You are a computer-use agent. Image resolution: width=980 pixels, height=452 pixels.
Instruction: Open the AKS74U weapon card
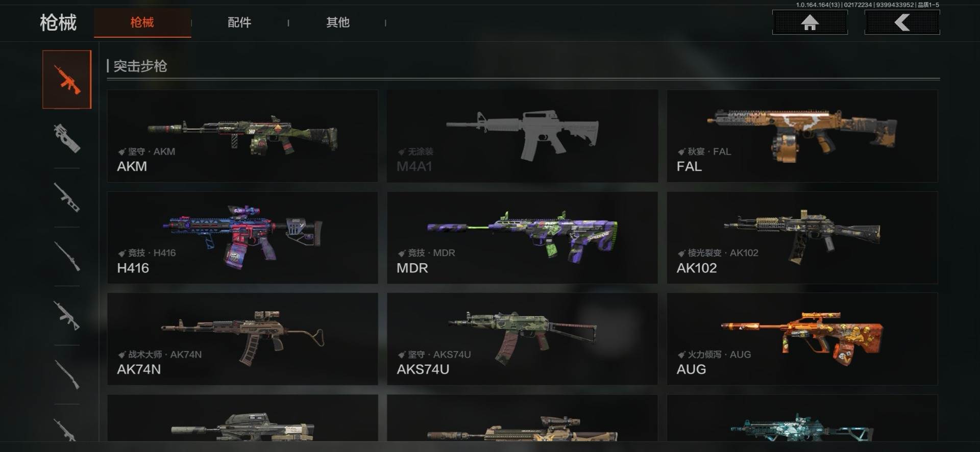point(522,339)
